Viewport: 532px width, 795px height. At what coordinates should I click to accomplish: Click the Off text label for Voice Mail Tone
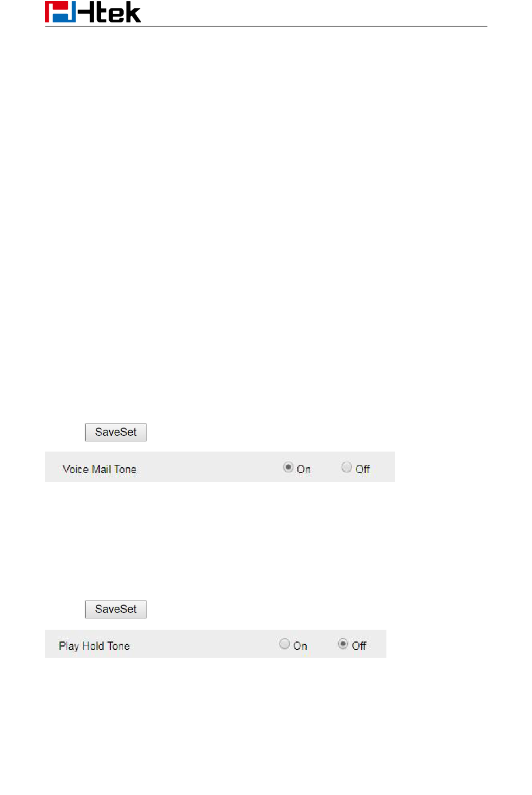pyautogui.click(x=362, y=469)
